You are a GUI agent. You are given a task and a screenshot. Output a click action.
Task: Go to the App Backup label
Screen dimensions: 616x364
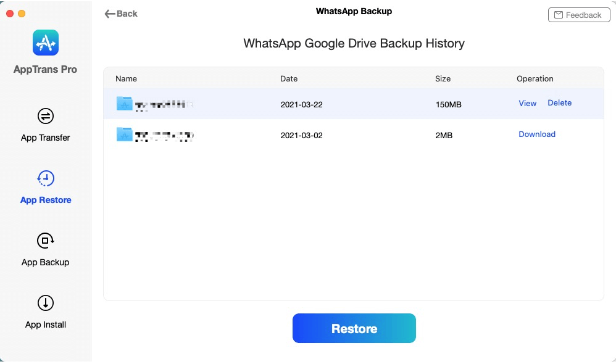[x=46, y=262]
